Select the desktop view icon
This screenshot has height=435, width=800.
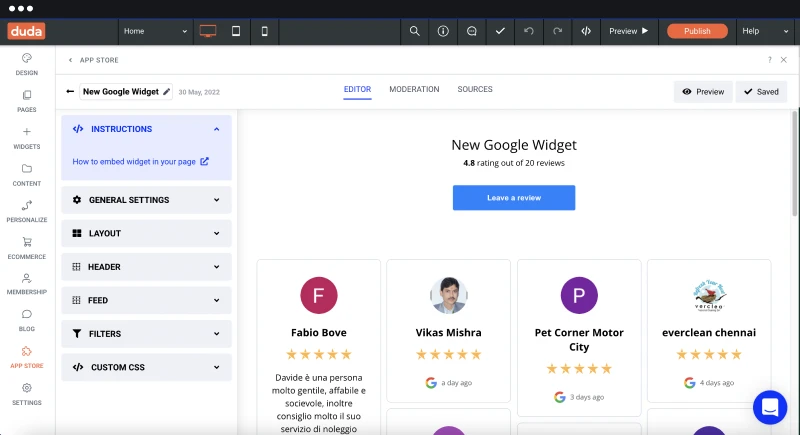(x=208, y=31)
